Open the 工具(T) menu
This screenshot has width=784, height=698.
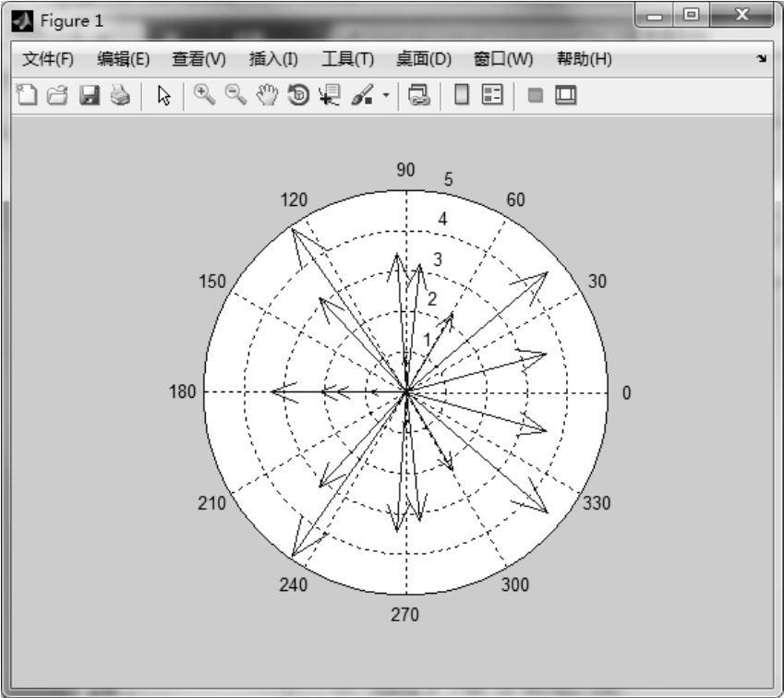pos(347,59)
